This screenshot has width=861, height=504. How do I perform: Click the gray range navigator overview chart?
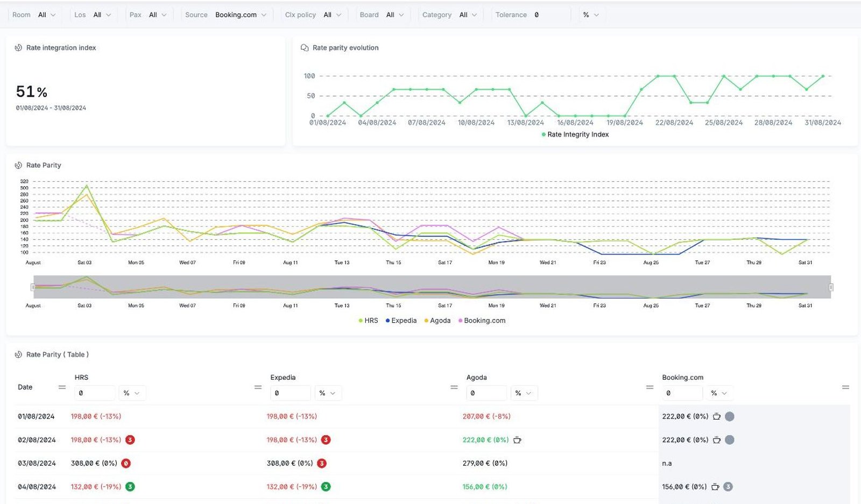(432, 287)
